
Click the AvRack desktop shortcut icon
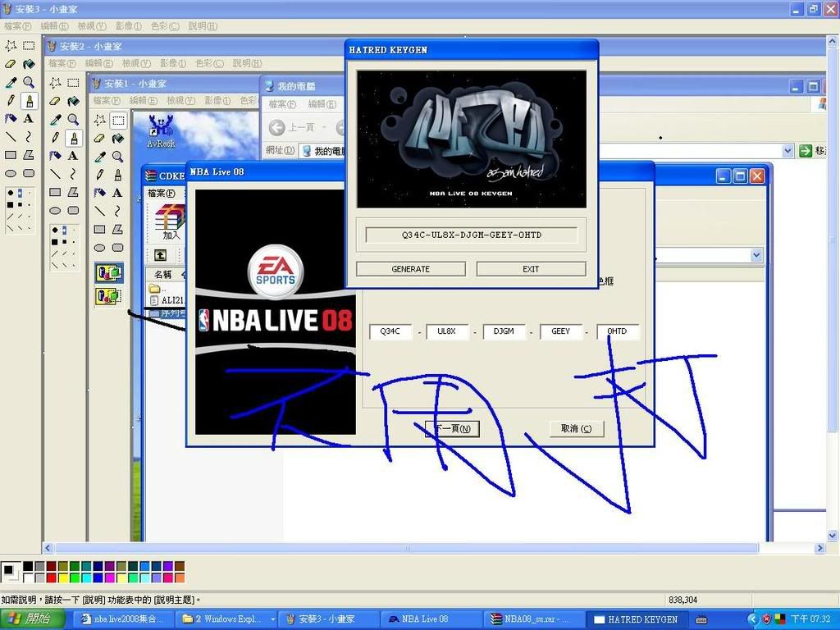tap(161, 130)
